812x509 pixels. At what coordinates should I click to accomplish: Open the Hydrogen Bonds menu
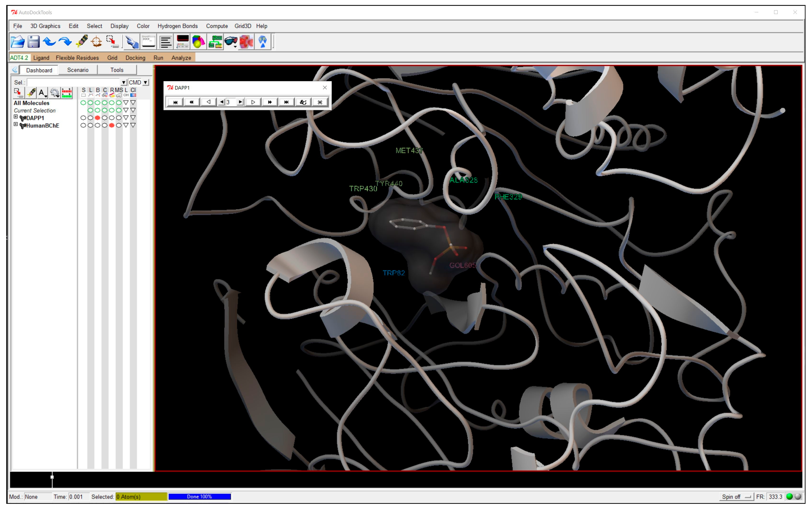[x=177, y=26]
